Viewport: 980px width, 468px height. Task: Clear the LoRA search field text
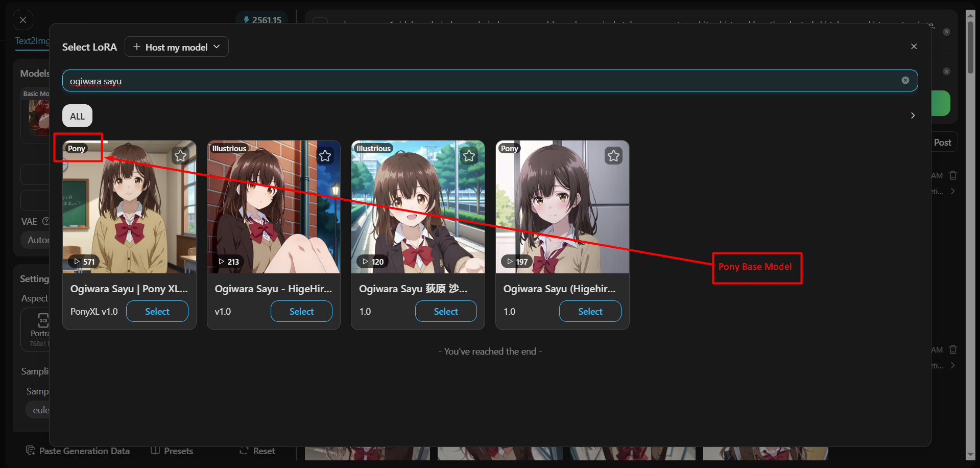coord(905,80)
